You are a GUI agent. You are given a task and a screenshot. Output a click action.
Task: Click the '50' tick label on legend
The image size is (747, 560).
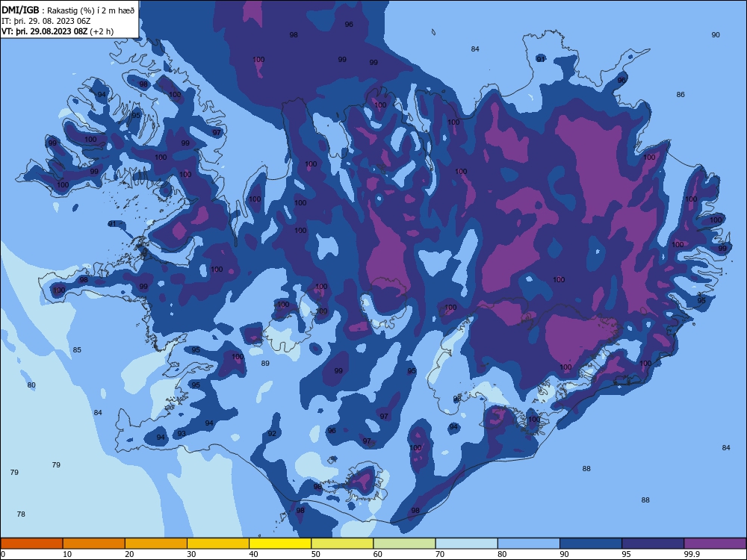point(316,554)
